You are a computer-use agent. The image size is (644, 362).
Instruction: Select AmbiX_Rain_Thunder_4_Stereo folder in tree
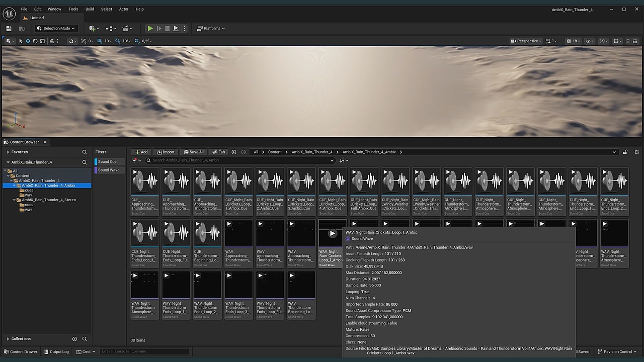(48, 200)
